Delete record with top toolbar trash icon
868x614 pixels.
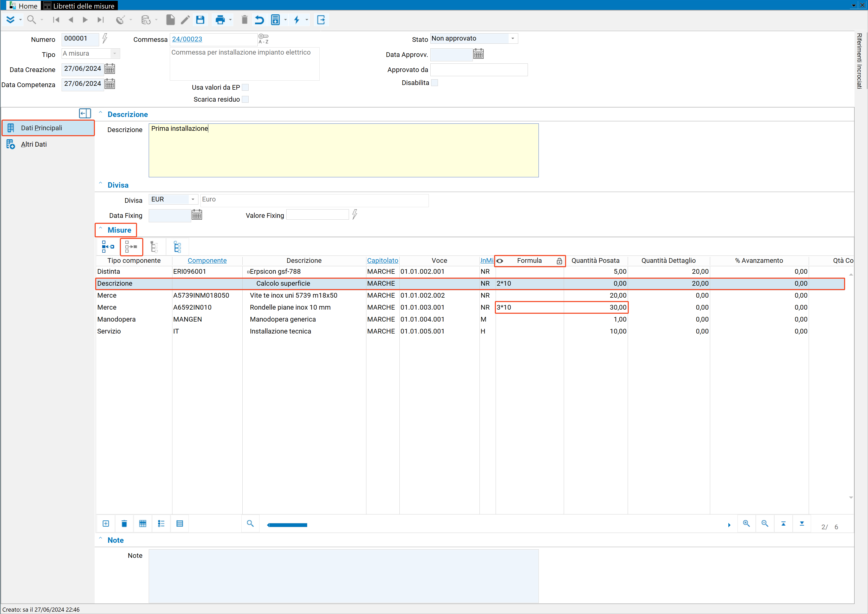(x=244, y=20)
